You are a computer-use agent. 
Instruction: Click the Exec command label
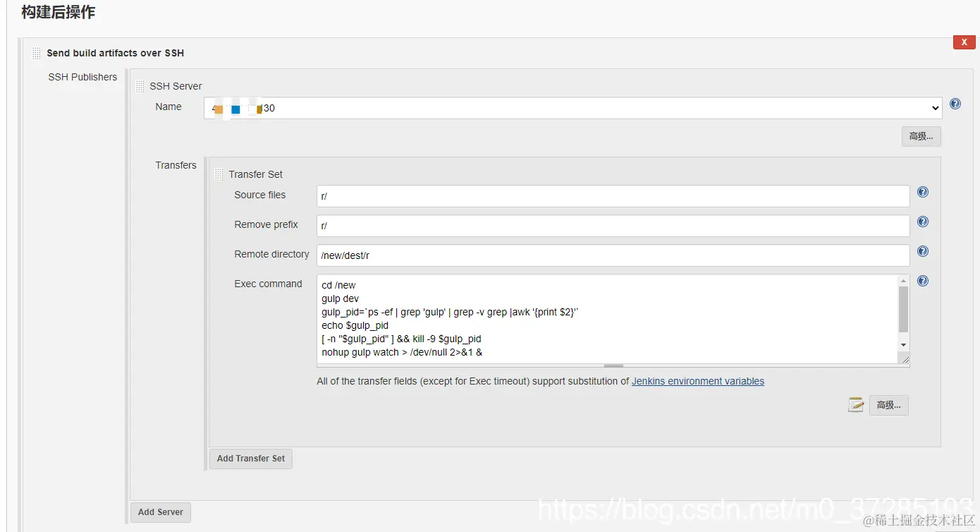click(x=268, y=284)
